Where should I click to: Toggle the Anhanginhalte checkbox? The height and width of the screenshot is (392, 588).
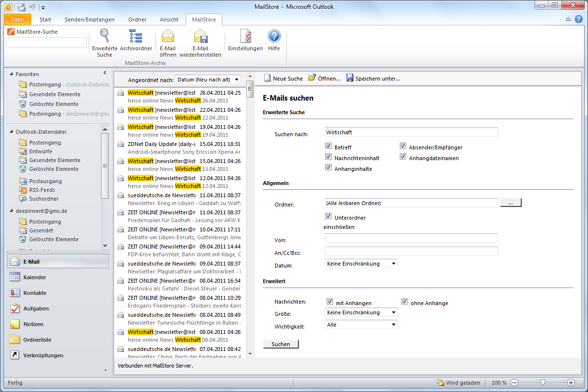[329, 168]
